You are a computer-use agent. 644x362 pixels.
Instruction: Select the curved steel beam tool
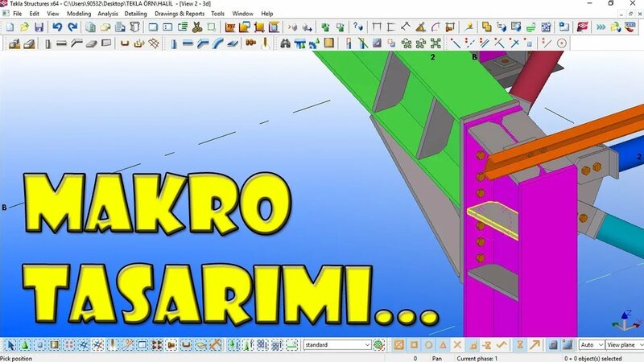[217, 43]
